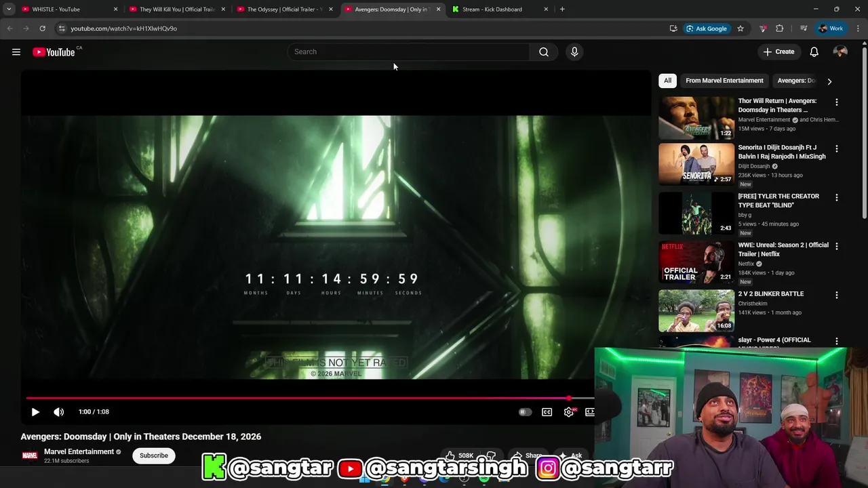This screenshot has width=868, height=488.
Task: Open the YouTube account avatar menu
Action: 840,52
